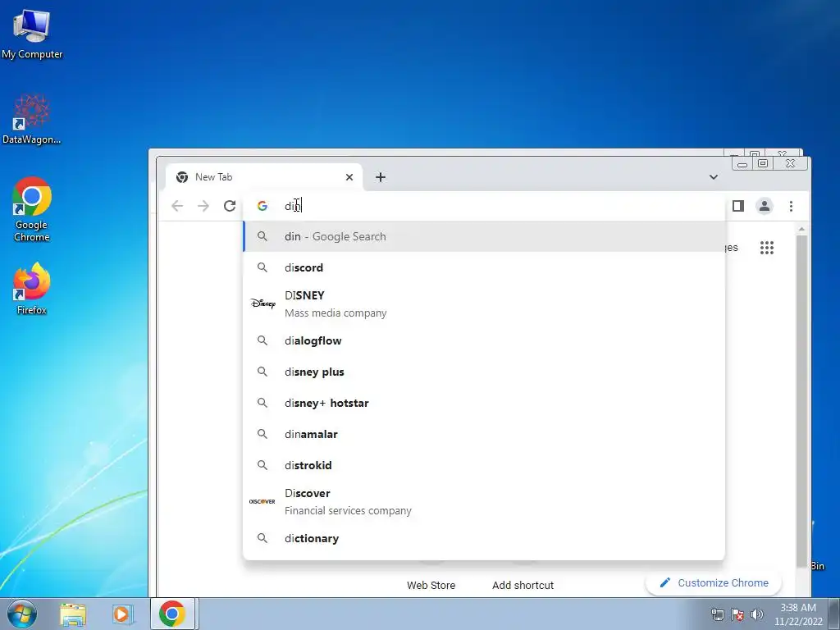Close the New Tab tab
Screen dimensions: 840x630
click(x=349, y=177)
